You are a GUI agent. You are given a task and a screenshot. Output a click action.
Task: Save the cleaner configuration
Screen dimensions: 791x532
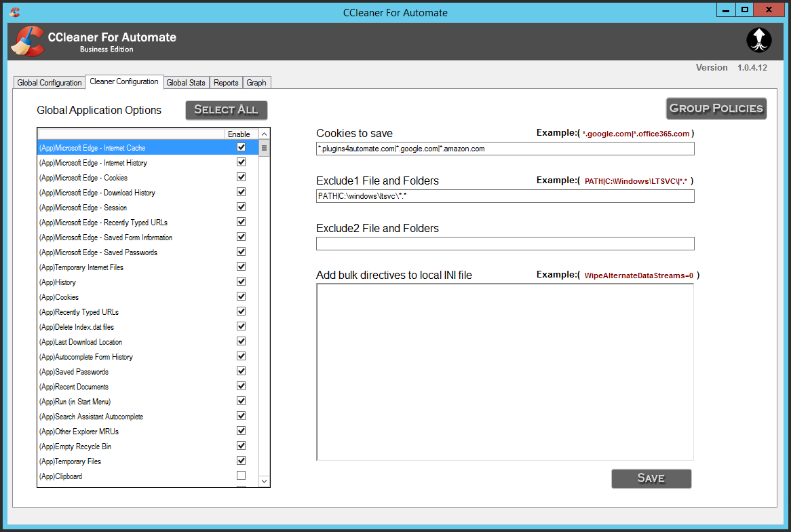click(651, 478)
